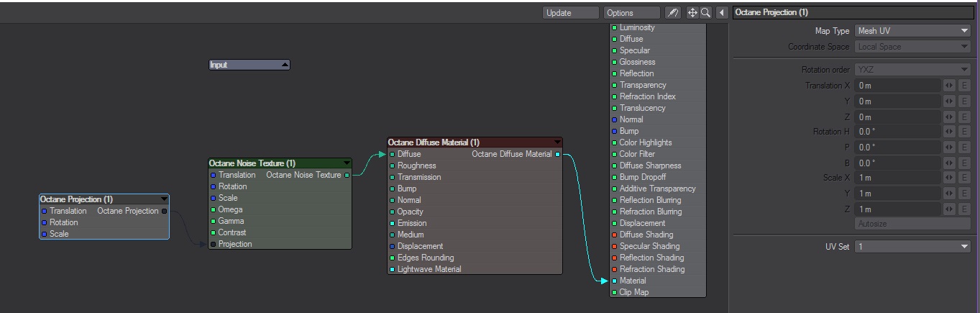Image resolution: width=980 pixels, height=313 pixels.
Task: Click the Additive Transparency row on Surface node
Action: click(x=658, y=189)
